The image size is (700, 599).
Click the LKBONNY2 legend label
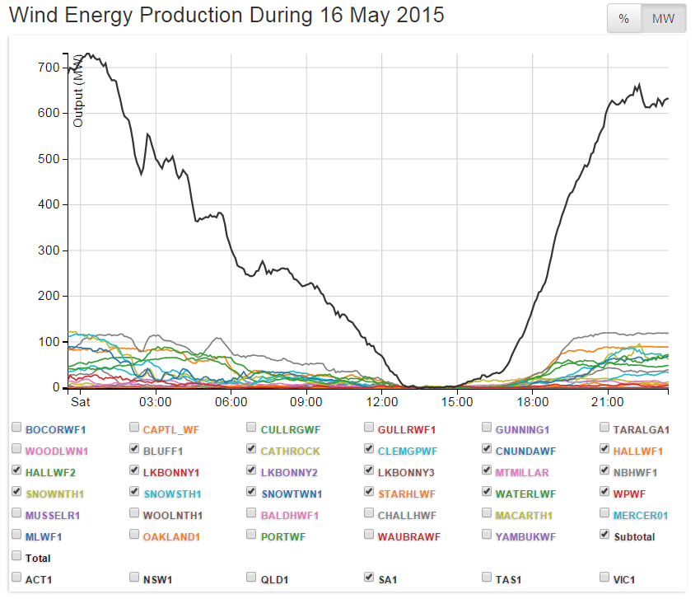289,471
